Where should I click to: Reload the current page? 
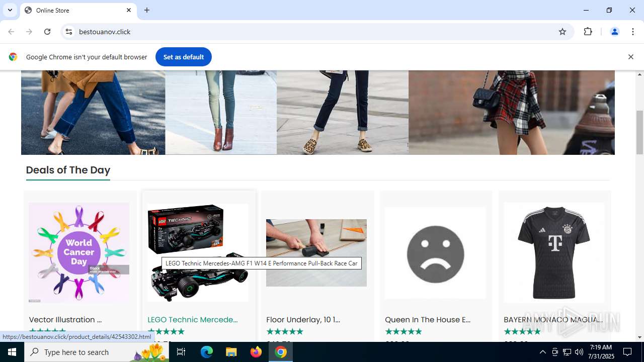point(47,32)
